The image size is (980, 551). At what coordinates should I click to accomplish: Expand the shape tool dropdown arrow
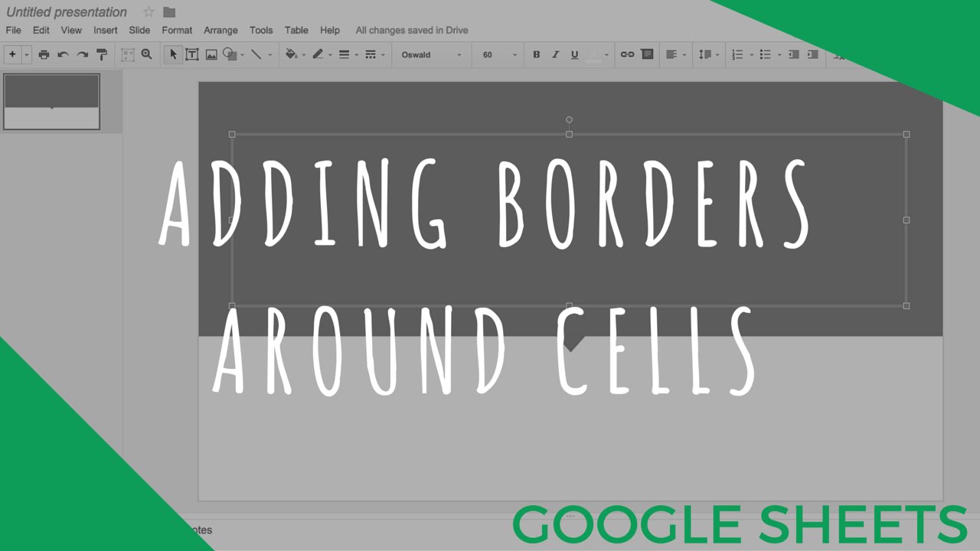click(x=242, y=55)
